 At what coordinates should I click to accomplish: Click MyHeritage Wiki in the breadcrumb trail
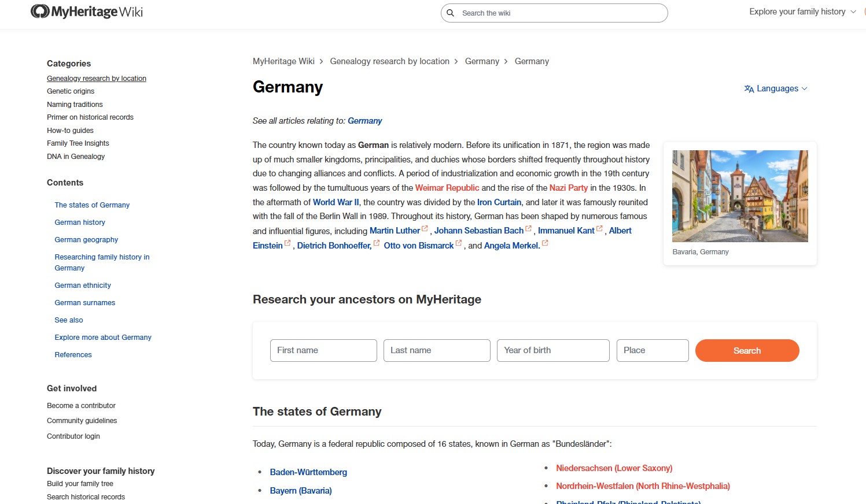tap(283, 61)
